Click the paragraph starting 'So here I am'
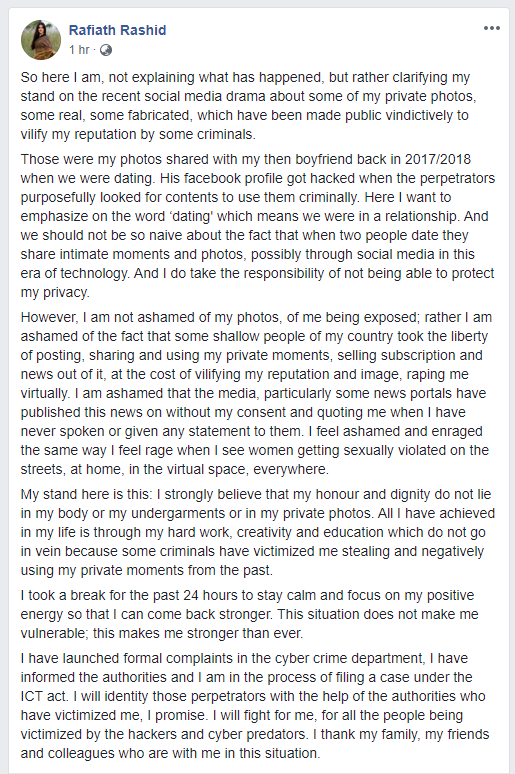Viewport: 515px width, 774px height. point(248,106)
